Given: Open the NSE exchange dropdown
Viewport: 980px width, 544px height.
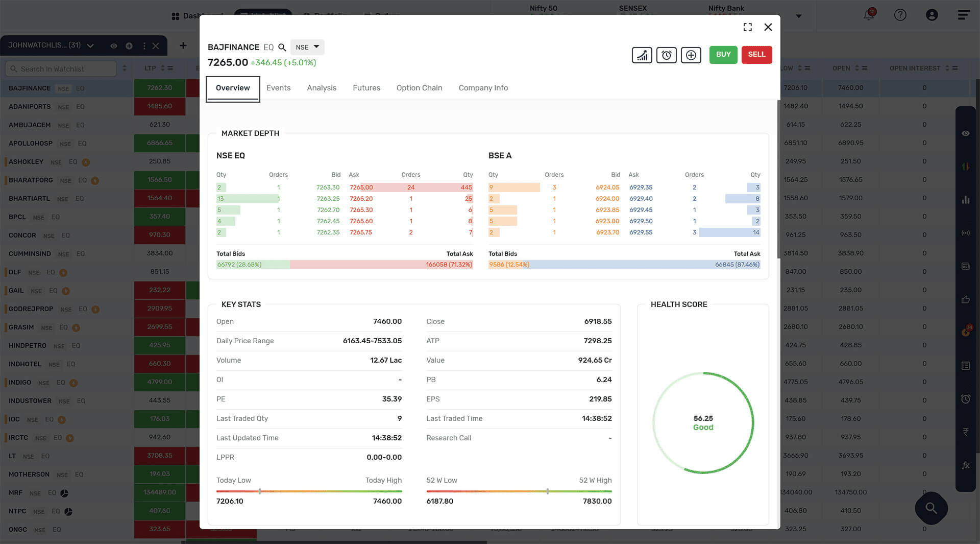Looking at the screenshot, I should tap(307, 47).
